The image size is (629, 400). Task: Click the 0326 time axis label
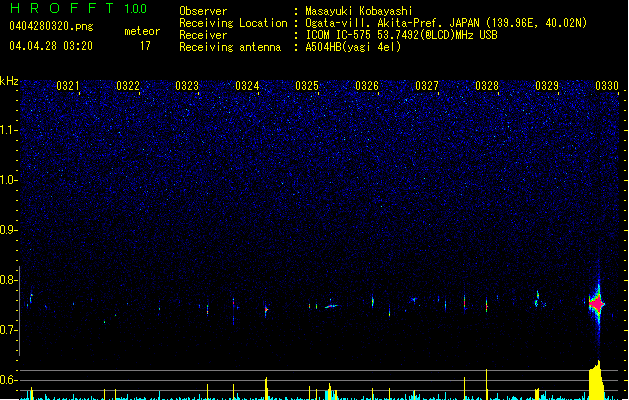click(367, 86)
